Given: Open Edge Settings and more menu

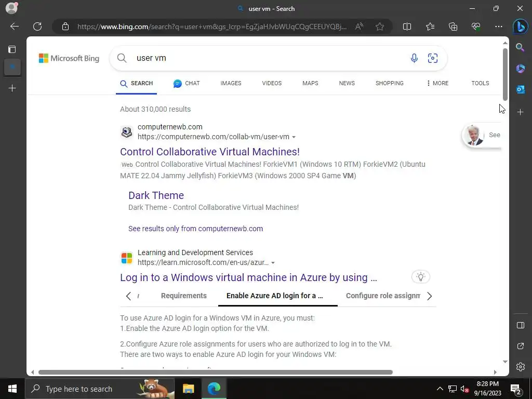Looking at the screenshot, I should [x=498, y=26].
